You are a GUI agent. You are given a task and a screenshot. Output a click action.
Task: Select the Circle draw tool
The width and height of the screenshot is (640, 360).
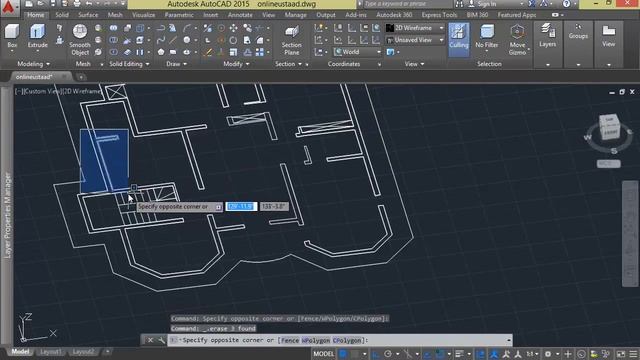pyautogui.click(x=187, y=40)
